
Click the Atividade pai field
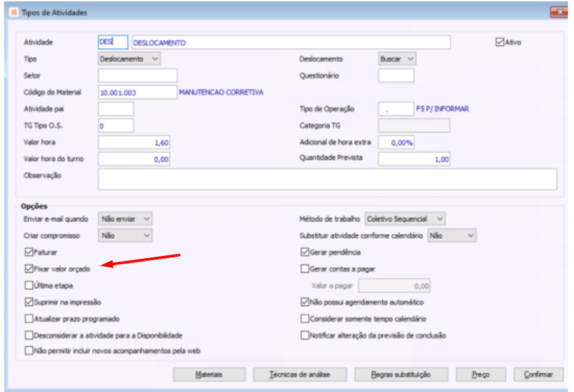coord(116,109)
